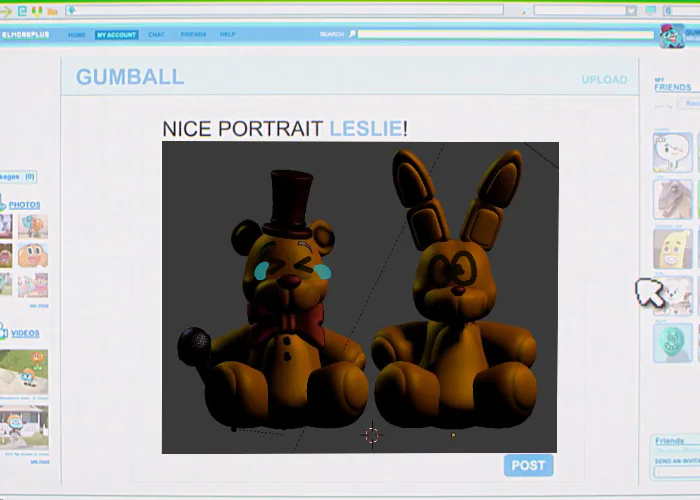Open the orange folder icon in browser toolbar
Image resolution: width=700 pixels, height=500 pixels.
pyautogui.click(x=52, y=12)
